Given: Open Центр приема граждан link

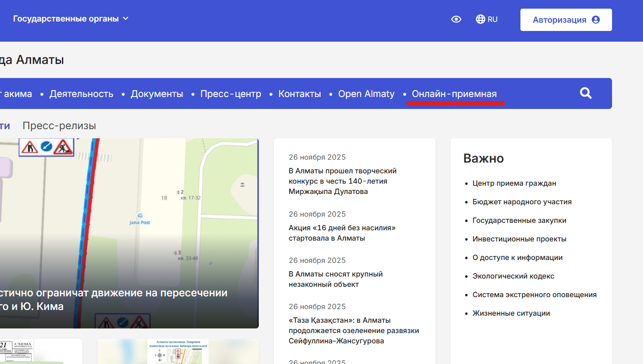Looking at the screenshot, I should [514, 183].
